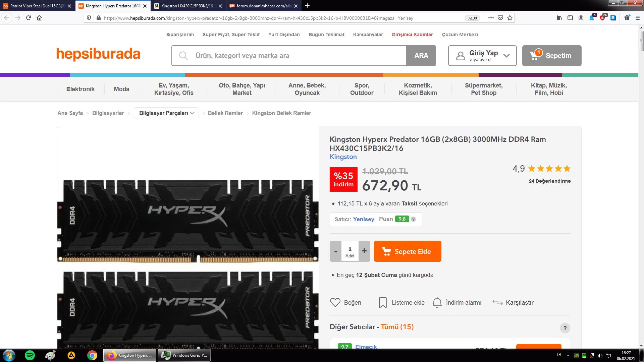Open the tracking protection shield icon

pos(89,18)
